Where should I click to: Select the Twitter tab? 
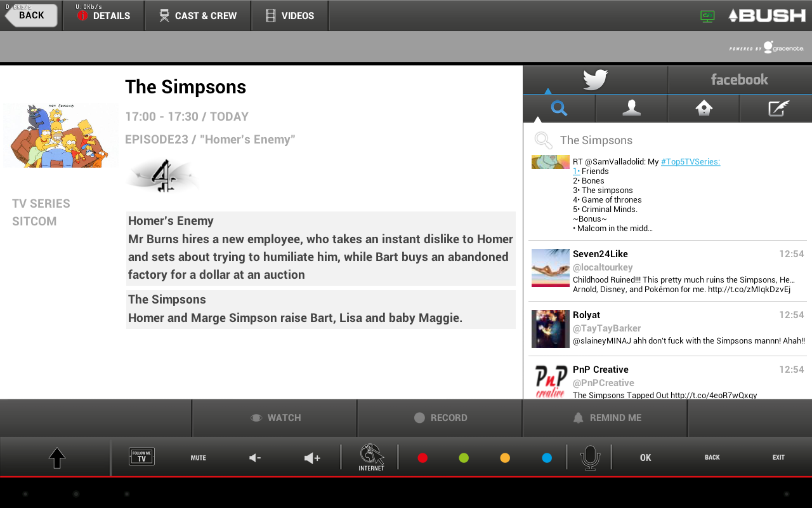point(595,79)
